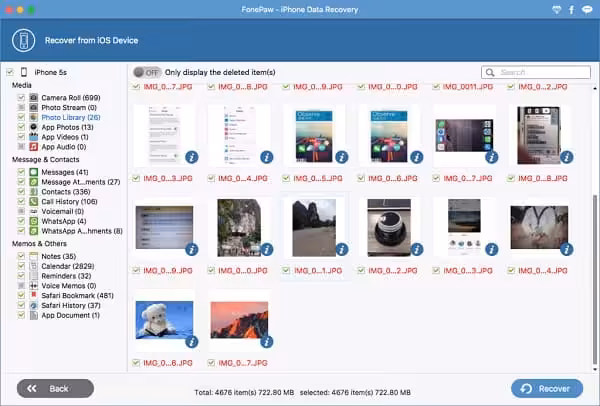The height and width of the screenshot is (406, 600).
Task: Click the WhatsApp (4) icon
Action: 34,221
